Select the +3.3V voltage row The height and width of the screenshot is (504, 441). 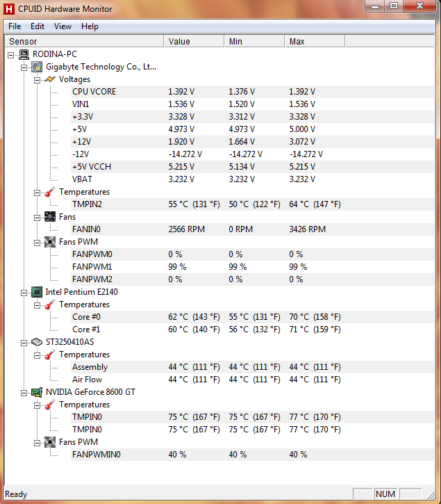[x=253, y=117]
